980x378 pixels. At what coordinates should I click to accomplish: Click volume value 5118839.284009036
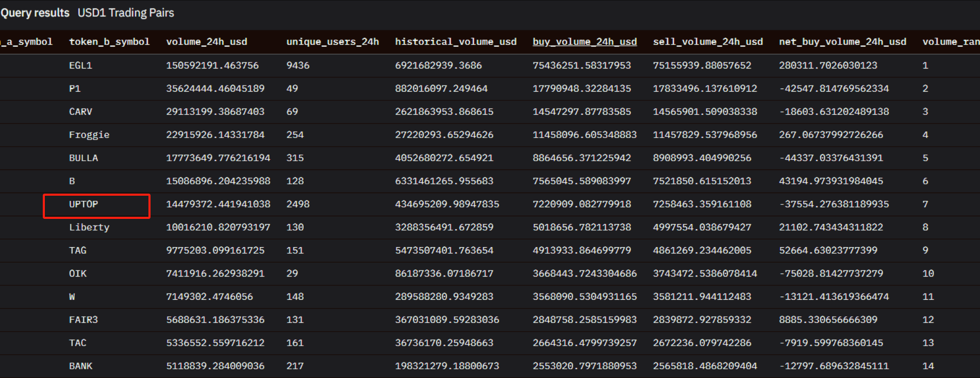(x=215, y=366)
